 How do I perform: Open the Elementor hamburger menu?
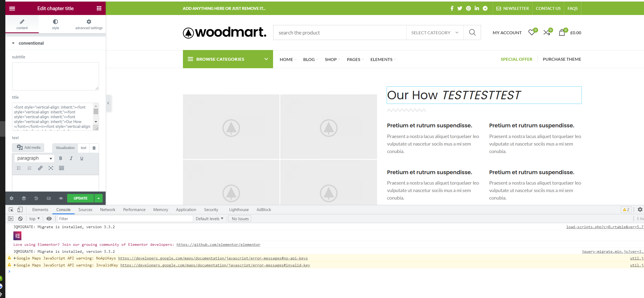(12, 9)
